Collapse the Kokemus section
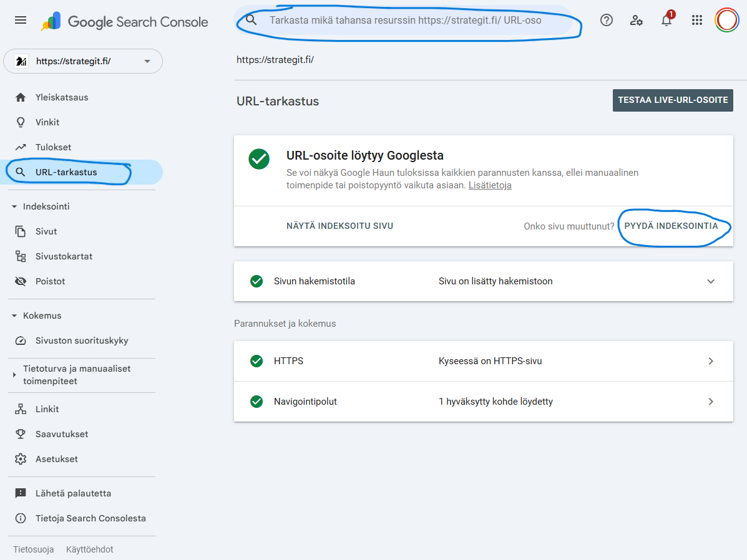 pyautogui.click(x=15, y=316)
